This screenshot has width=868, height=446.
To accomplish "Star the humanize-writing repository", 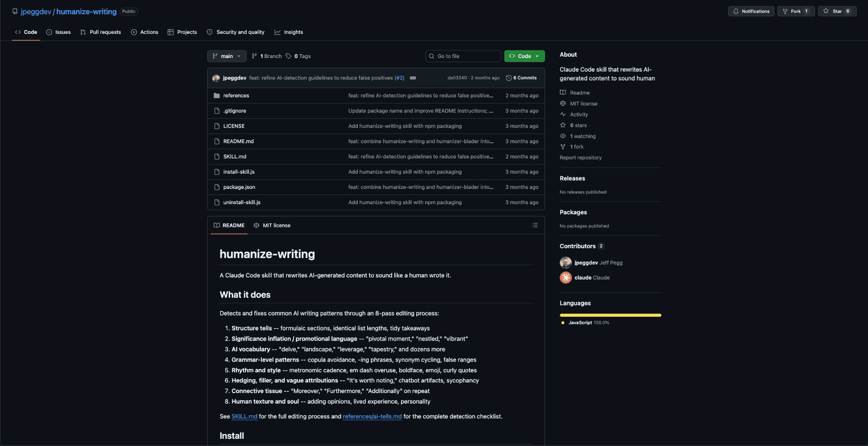I will [x=837, y=11].
